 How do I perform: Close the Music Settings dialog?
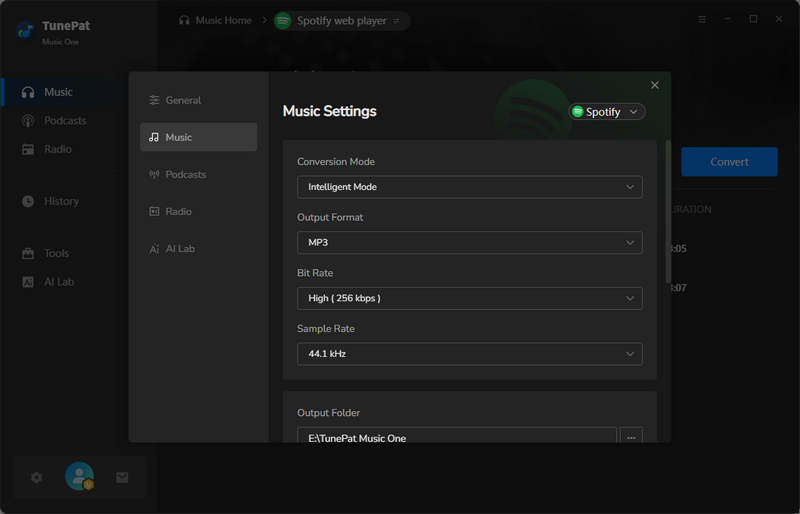(655, 85)
